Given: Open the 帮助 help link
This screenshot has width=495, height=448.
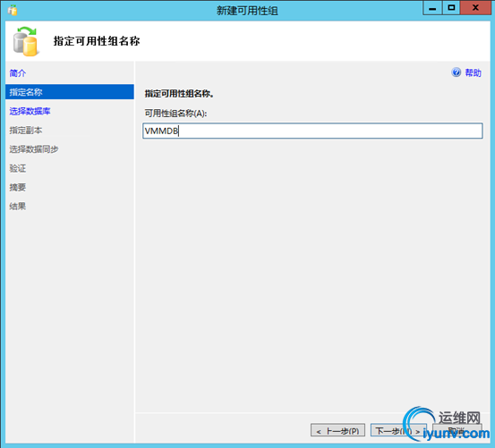Looking at the screenshot, I should tap(473, 72).
